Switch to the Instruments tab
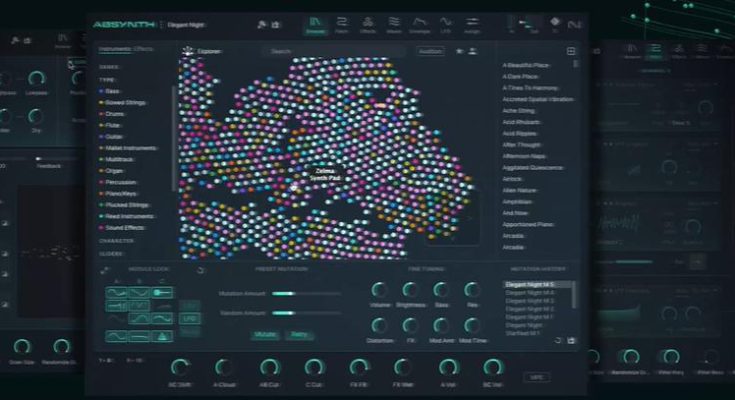The image size is (735, 400). point(113,48)
